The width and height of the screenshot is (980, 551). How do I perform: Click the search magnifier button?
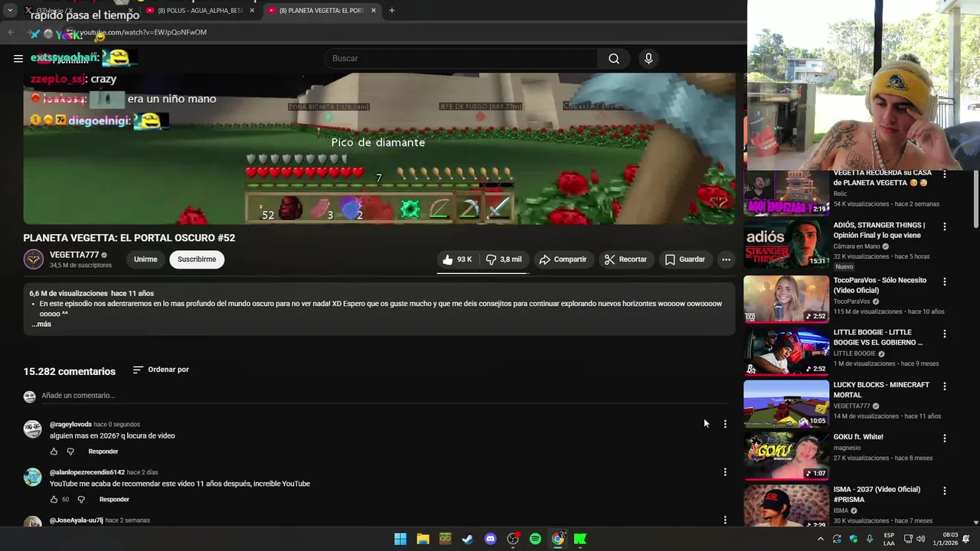coord(614,59)
